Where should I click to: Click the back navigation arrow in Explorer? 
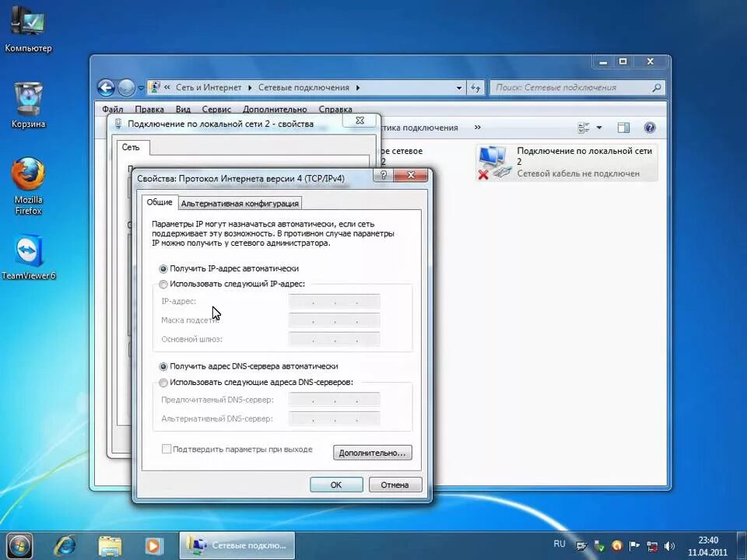point(107,87)
